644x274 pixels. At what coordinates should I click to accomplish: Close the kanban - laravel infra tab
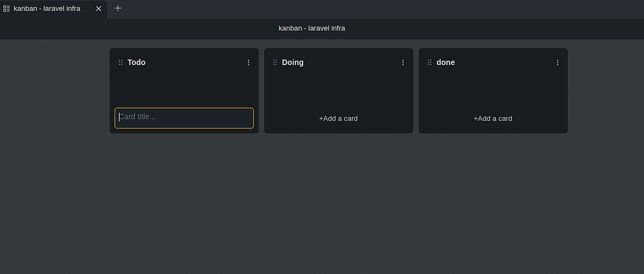coord(99,8)
